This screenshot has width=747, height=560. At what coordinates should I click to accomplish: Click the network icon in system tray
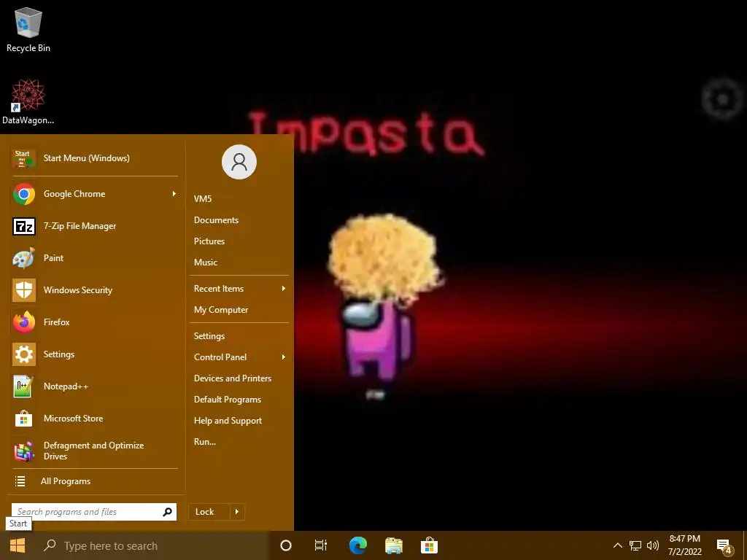[x=635, y=545]
